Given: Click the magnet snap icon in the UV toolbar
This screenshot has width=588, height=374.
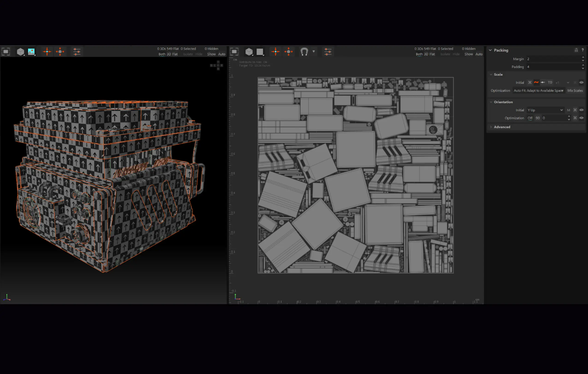Looking at the screenshot, I should tap(304, 51).
